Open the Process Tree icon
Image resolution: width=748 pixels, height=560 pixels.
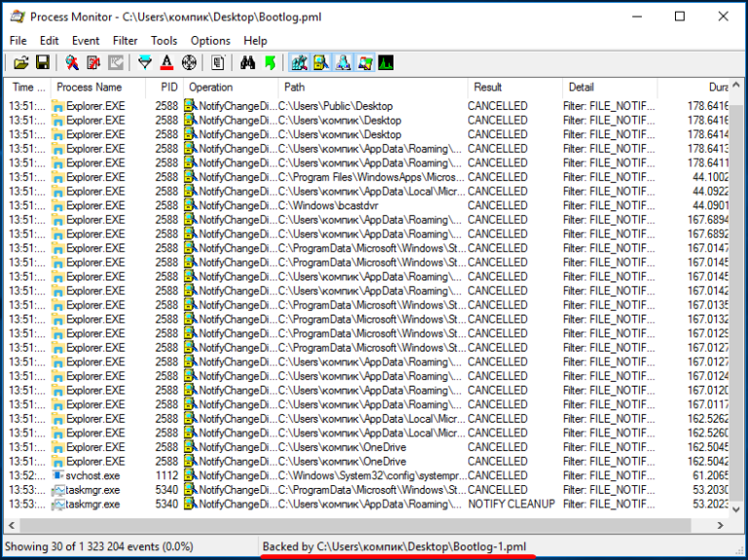coord(218,63)
